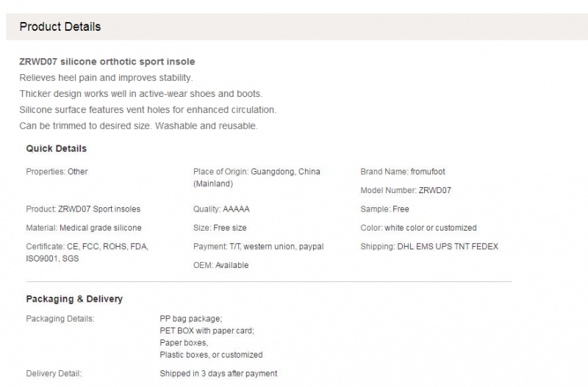Select the ZRWD07 silicone orthotic sport insole title
This screenshot has width=588, height=387.
click(x=107, y=62)
